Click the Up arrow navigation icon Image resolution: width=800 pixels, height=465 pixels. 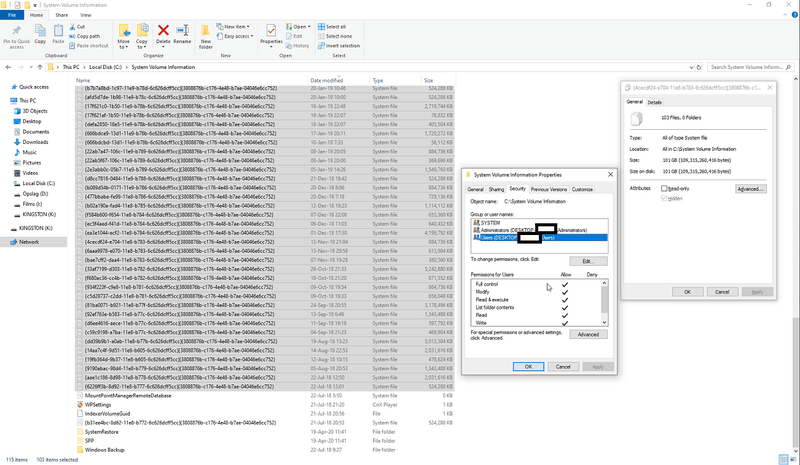41,66
